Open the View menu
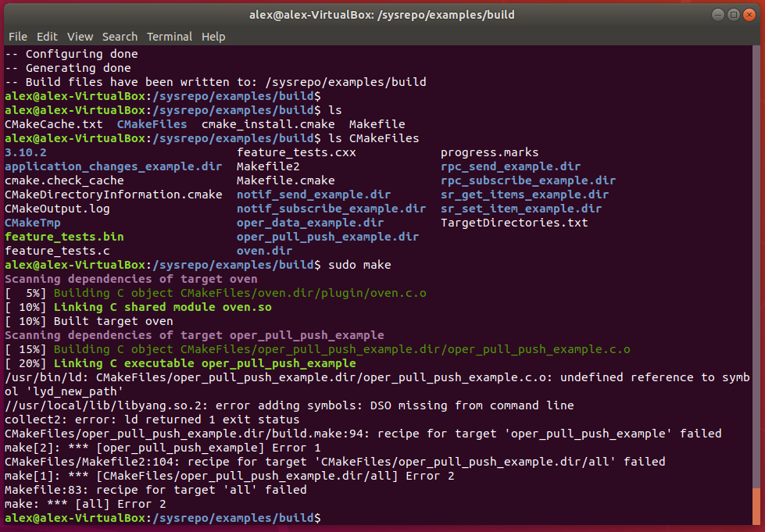765x532 pixels. 80,36
